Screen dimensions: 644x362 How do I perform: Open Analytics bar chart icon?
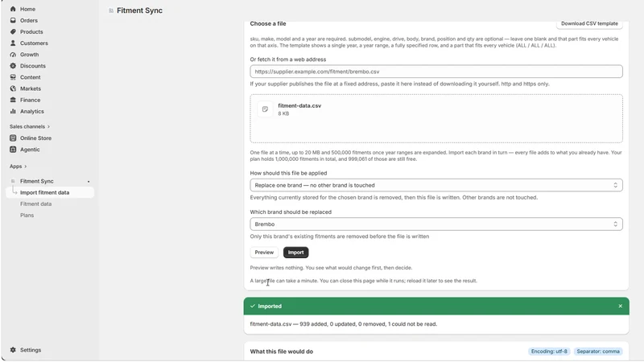pos(13,111)
